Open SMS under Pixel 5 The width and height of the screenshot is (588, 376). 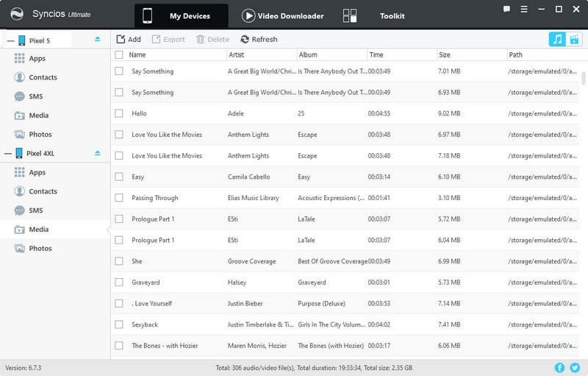(36, 96)
